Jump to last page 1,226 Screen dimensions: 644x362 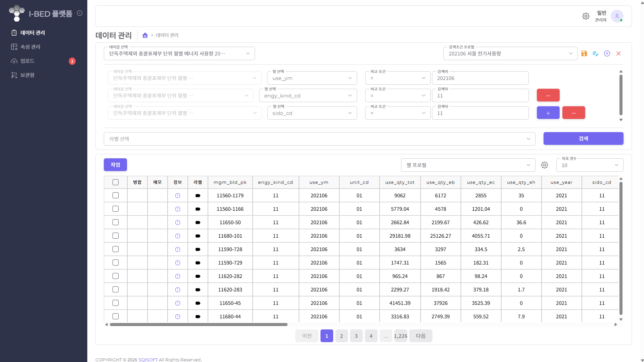(400, 336)
